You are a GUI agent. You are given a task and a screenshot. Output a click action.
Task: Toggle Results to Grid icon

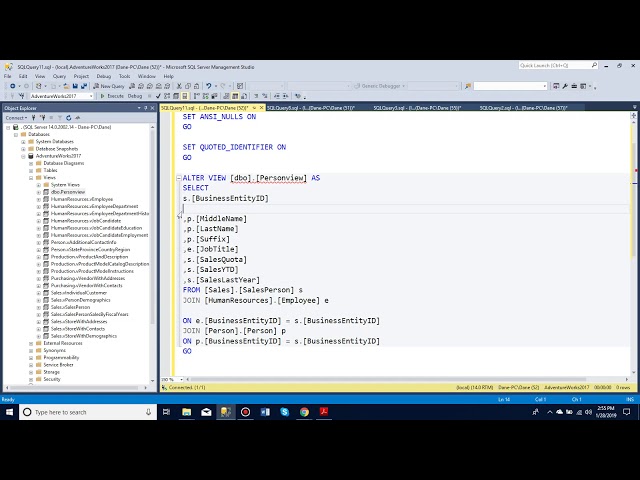coord(235,96)
